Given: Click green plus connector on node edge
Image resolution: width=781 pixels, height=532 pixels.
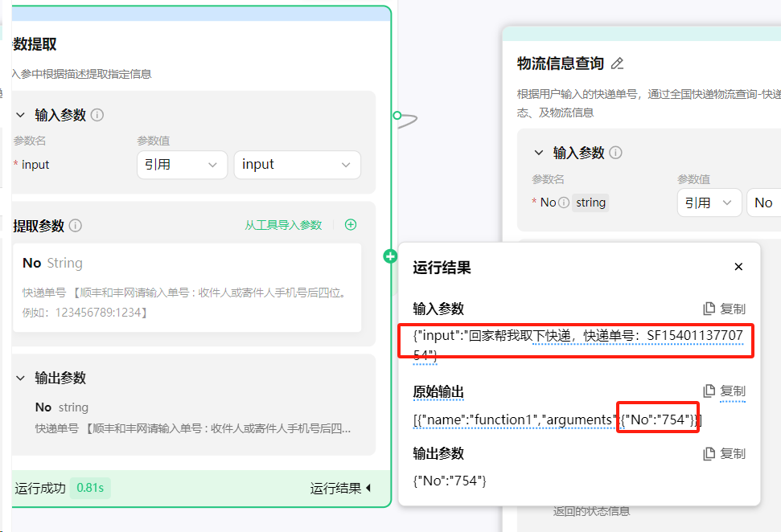Looking at the screenshot, I should (391, 257).
